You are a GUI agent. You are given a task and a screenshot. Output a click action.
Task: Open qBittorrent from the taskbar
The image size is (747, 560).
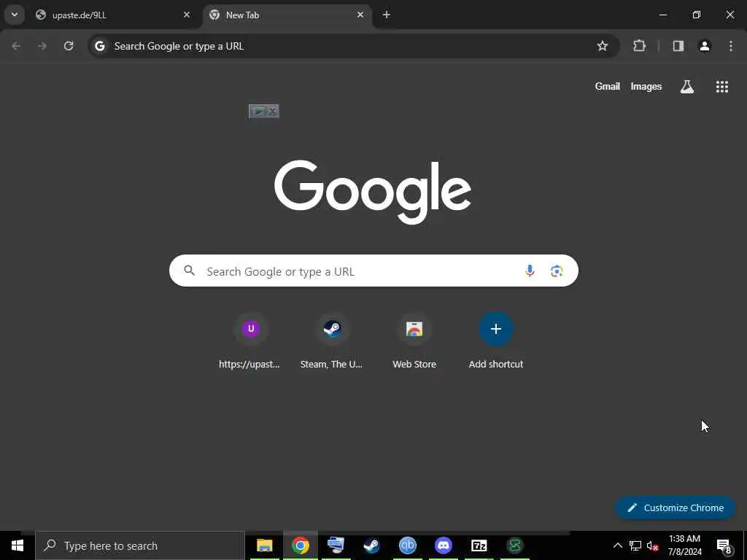[407, 545]
